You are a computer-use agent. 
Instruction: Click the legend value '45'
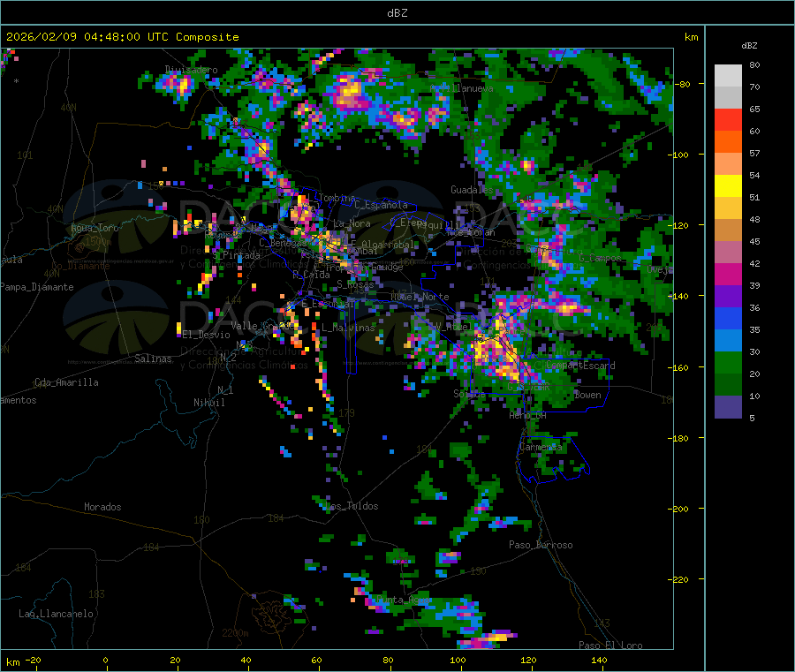click(x=754, y=241)
